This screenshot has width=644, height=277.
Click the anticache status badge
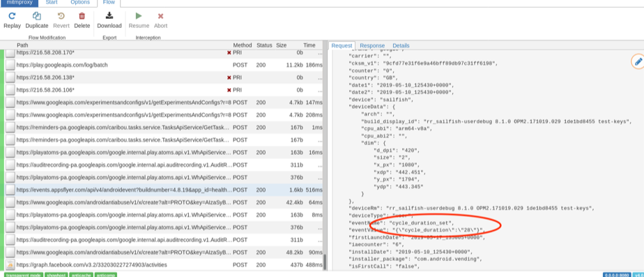(81, 274)
